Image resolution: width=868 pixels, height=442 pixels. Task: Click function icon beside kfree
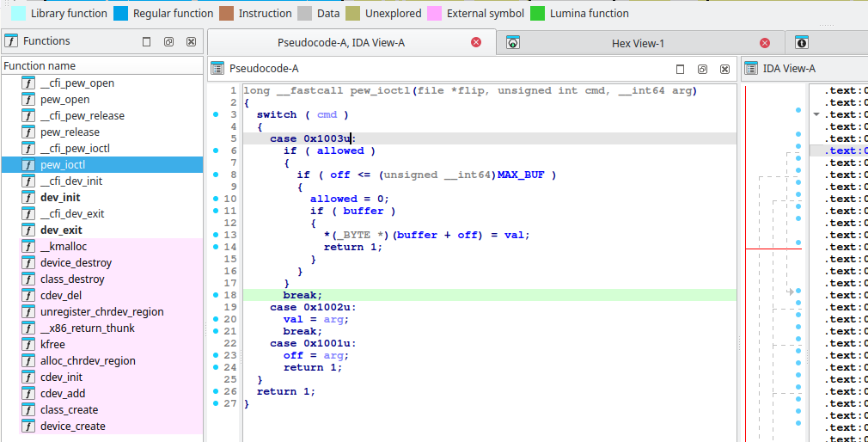(28, 345)
